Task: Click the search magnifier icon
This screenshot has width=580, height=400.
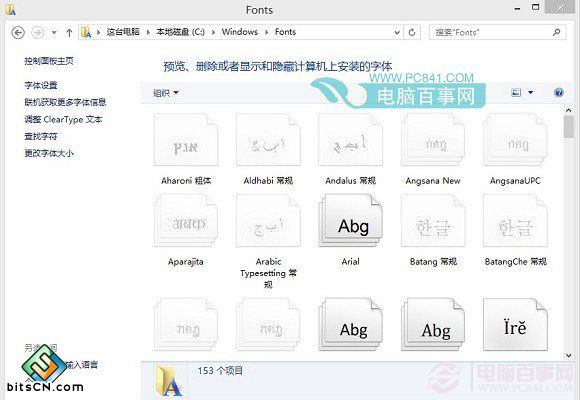Action: (x=557, y=32)
